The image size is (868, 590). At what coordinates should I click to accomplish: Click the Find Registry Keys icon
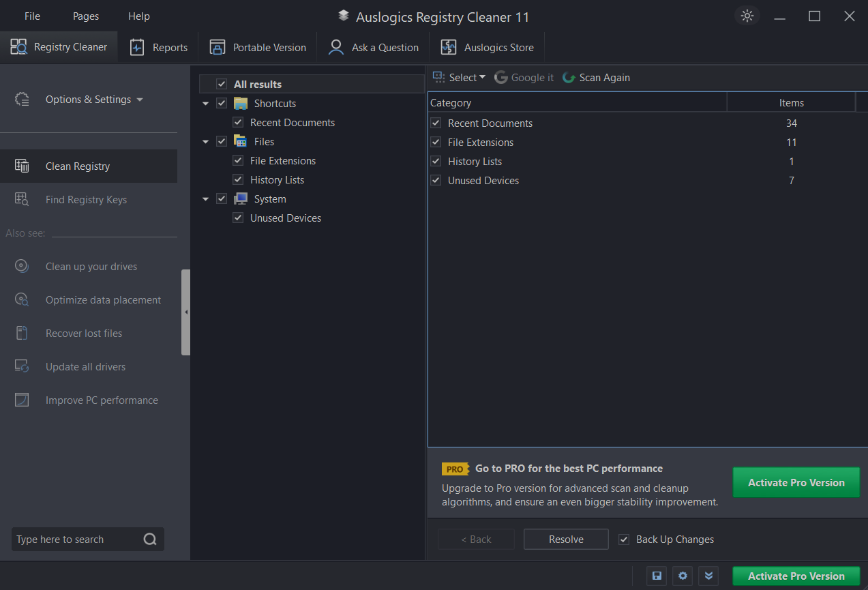22,200
